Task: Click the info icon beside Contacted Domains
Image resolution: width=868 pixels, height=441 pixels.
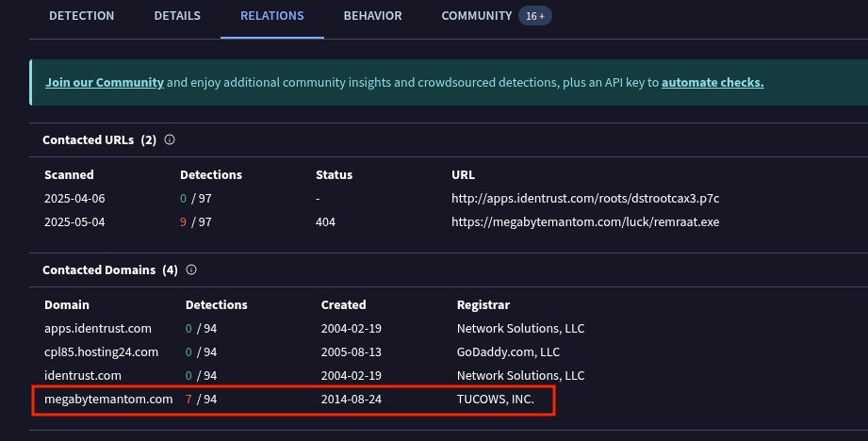Action: (x=191, y=270)
